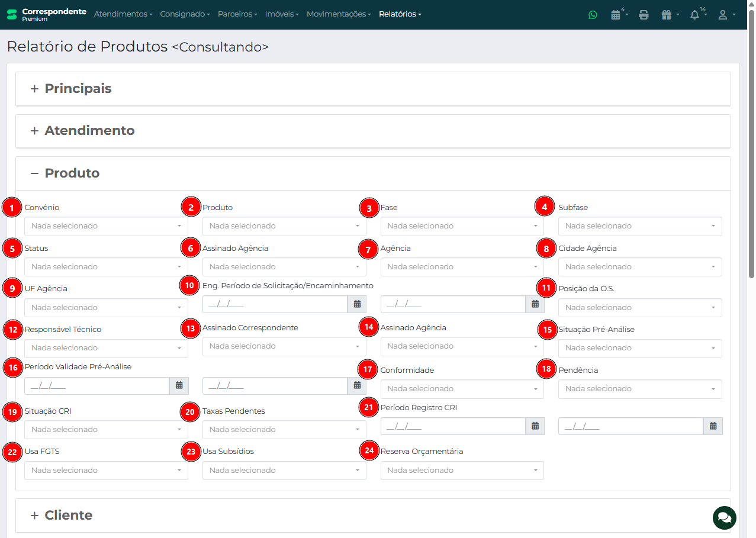
Task: Click the Eng. Período de Solicitação start date field
Action: coord(275,304)
